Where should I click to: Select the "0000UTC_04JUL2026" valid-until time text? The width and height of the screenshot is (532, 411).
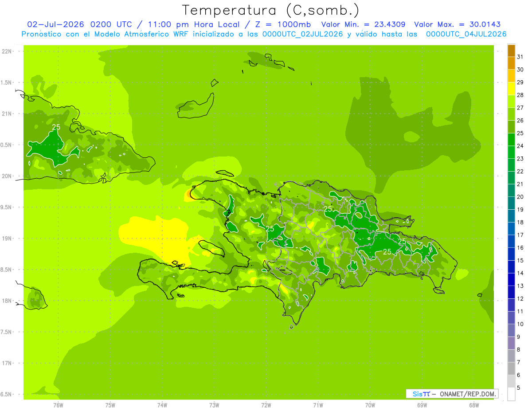tap(466, 34)
